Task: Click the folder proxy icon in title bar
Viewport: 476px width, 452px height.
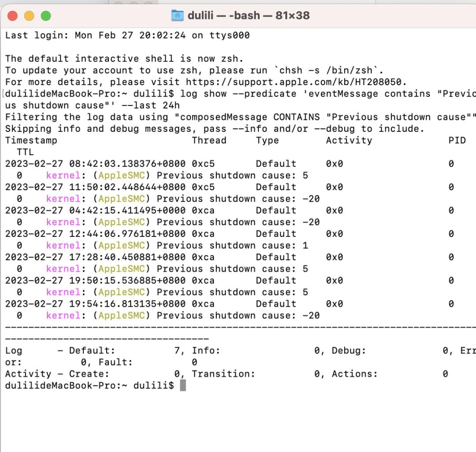Action: [x=177, y=16]
